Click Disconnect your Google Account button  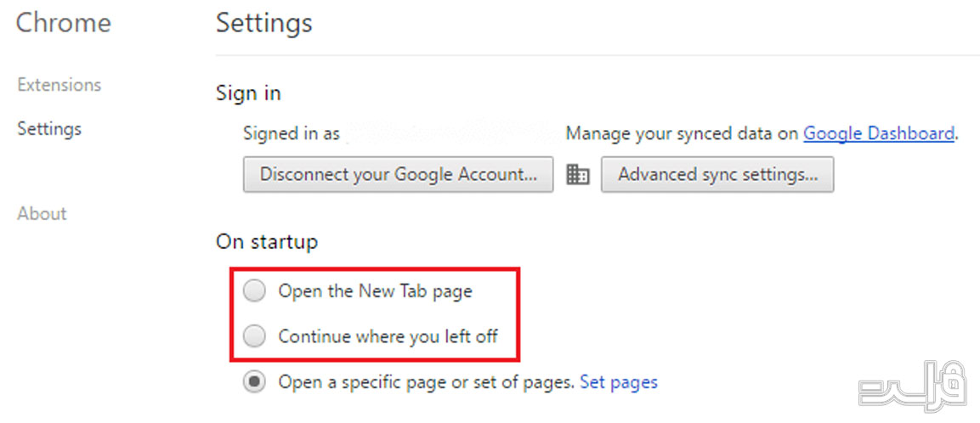pyautogui.click(x=398, y=174)
